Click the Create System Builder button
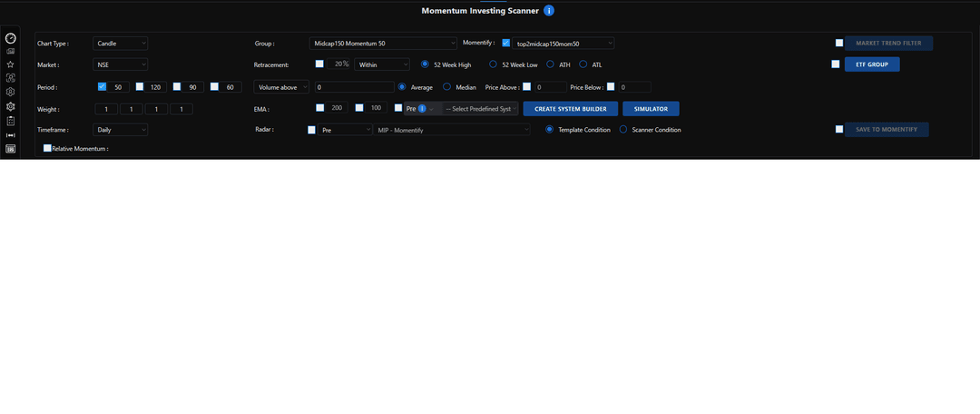980x414 pixels. (570, 108)
